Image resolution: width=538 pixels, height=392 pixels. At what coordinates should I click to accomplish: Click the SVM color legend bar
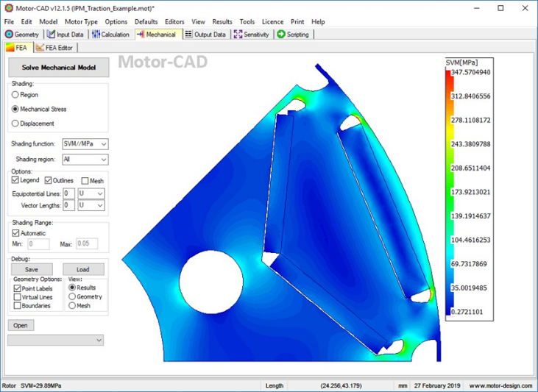(x=451, y=193)
